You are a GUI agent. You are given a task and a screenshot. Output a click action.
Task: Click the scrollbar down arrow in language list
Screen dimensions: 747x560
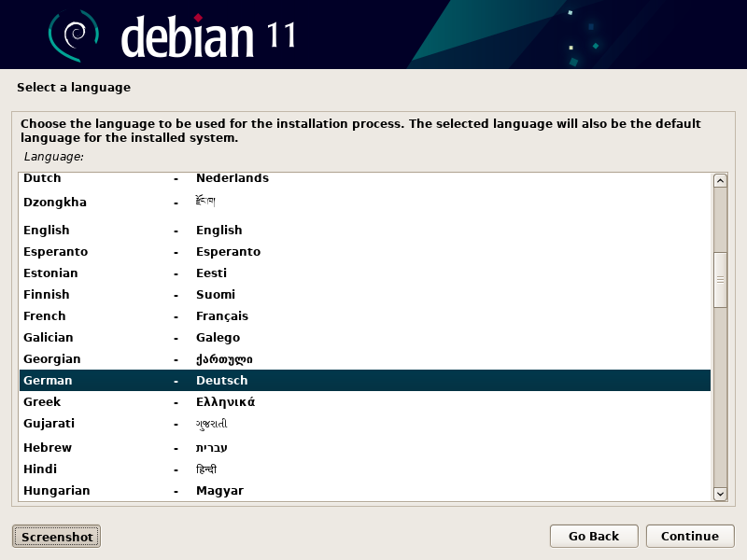tap(720, 494)
